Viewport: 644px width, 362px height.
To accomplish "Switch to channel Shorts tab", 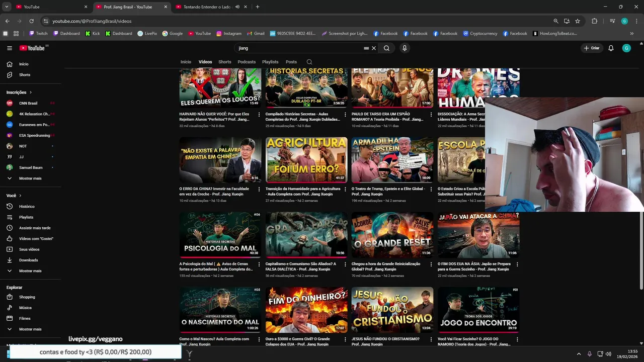I will point(225,62).
